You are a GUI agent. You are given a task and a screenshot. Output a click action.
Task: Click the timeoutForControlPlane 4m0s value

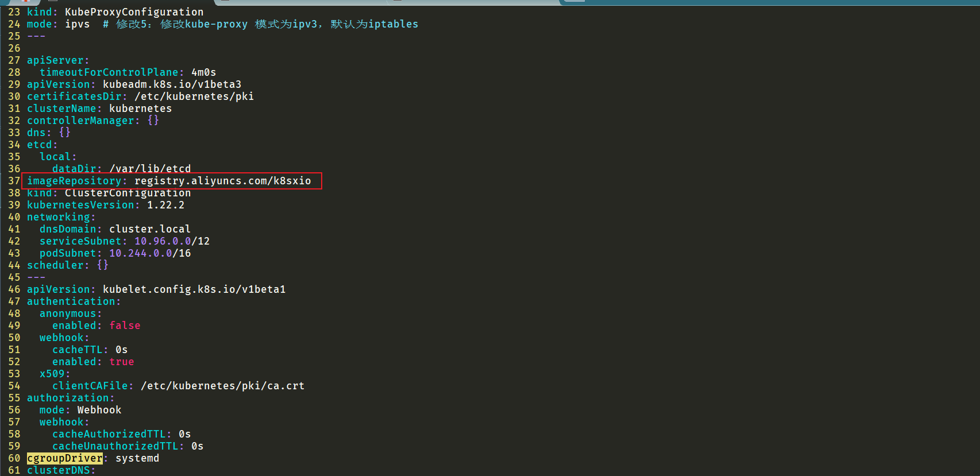204,72
